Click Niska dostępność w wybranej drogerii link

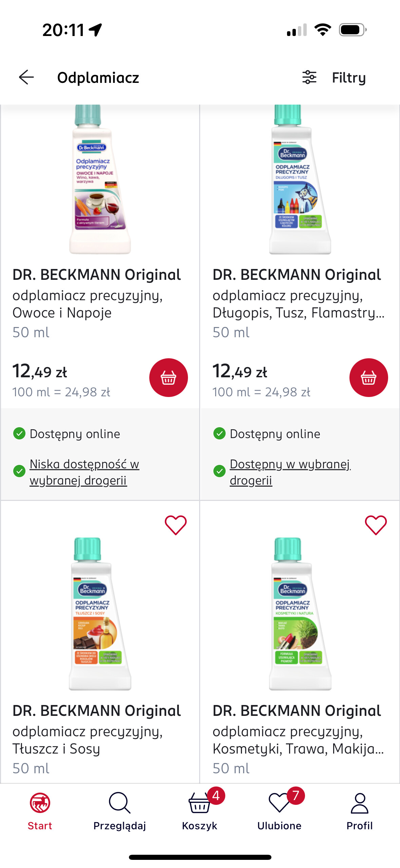pos(84,472)
